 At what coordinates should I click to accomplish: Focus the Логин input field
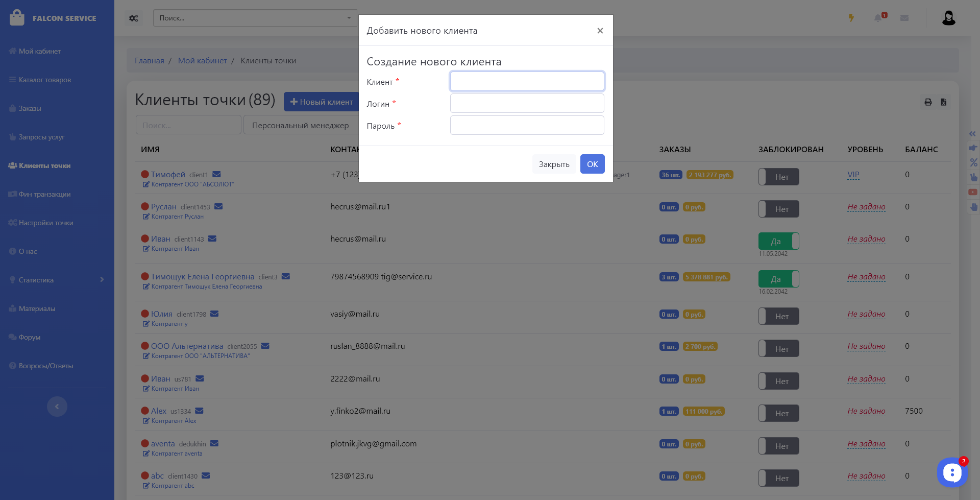pyautogui.click(x=527, y=103)
